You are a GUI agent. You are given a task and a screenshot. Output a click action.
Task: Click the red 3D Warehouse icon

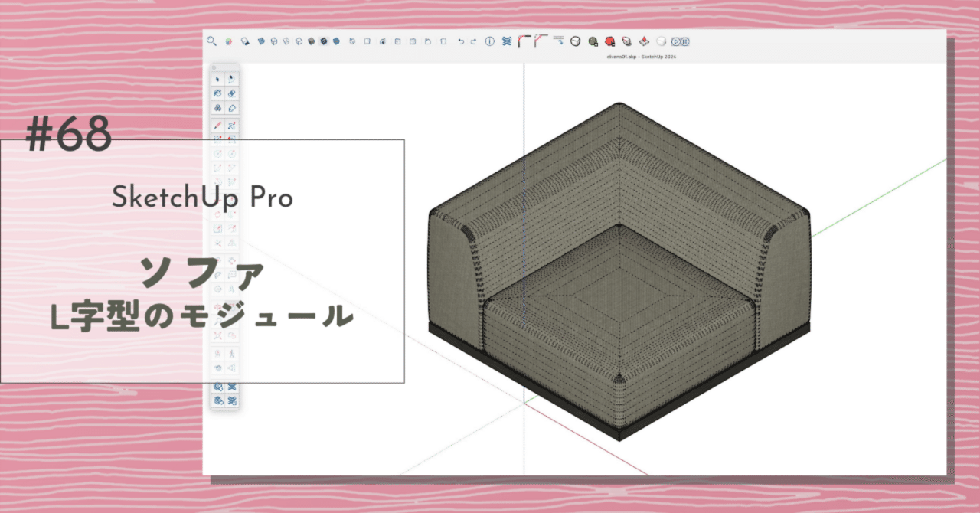coord(609,42)
